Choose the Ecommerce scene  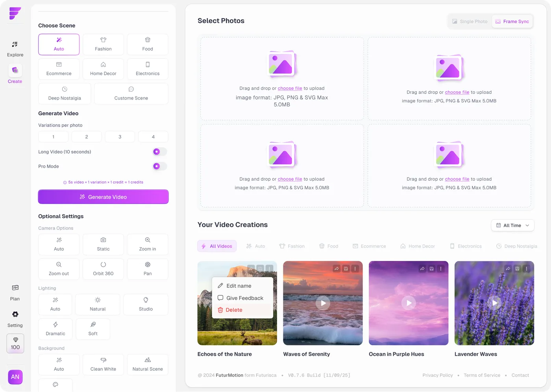tap(59, 69)
